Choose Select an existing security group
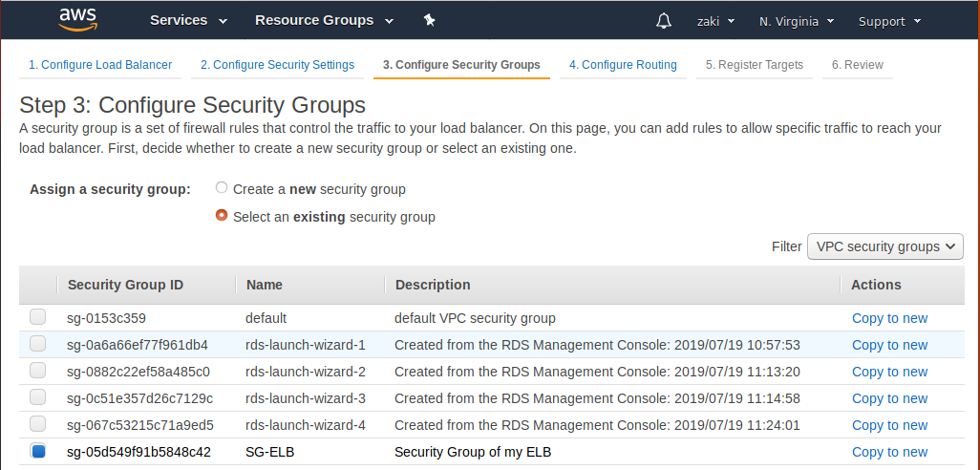This screenshot has width=980, height=470. click(x=222, y=216)
